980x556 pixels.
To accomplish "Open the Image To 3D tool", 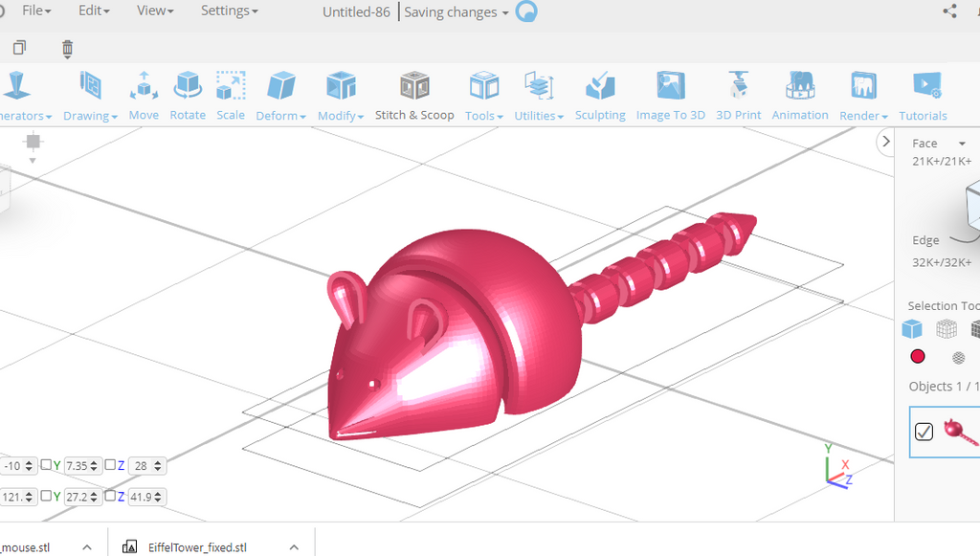I will 670,96.
